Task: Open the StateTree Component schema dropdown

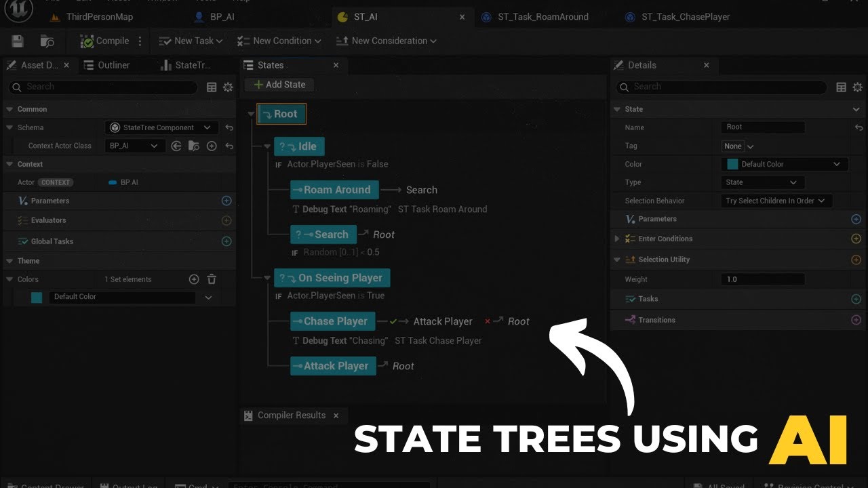Action: [x=162, y=127]
